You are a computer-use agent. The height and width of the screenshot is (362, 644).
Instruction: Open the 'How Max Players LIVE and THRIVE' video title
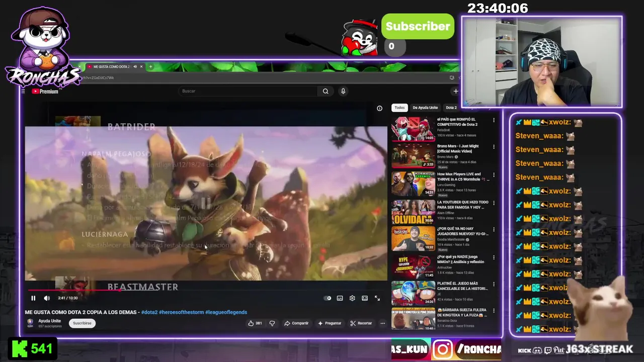[x=462, y=176]
